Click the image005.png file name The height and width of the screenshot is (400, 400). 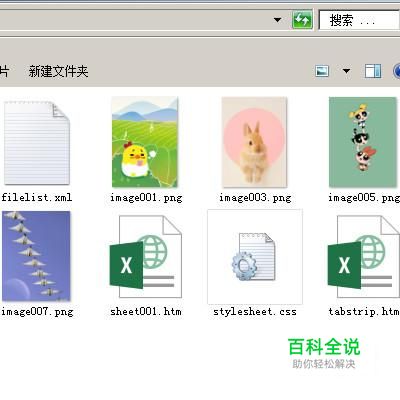(x=364, y=198)
